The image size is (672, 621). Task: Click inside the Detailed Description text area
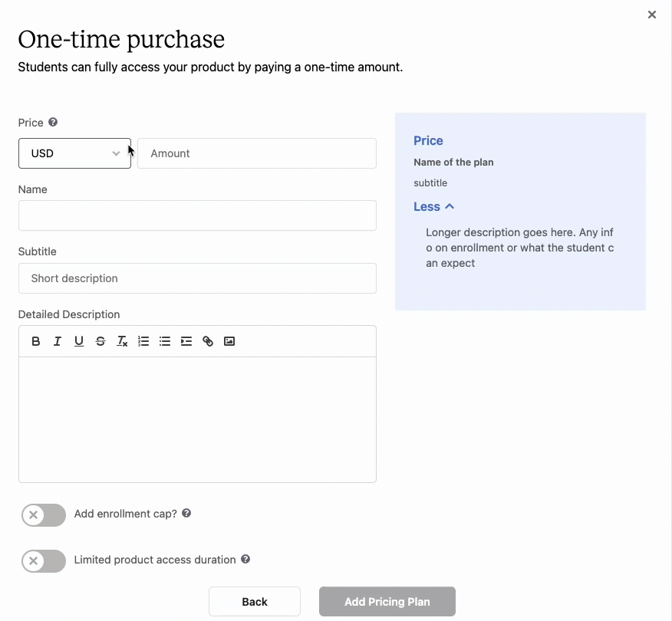[x=197, y=419]
